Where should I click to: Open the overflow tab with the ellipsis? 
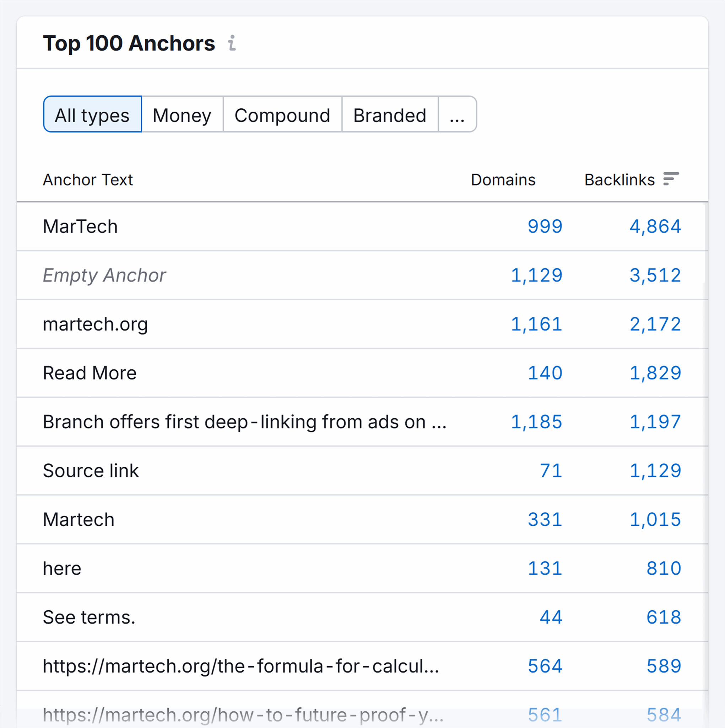457,115
